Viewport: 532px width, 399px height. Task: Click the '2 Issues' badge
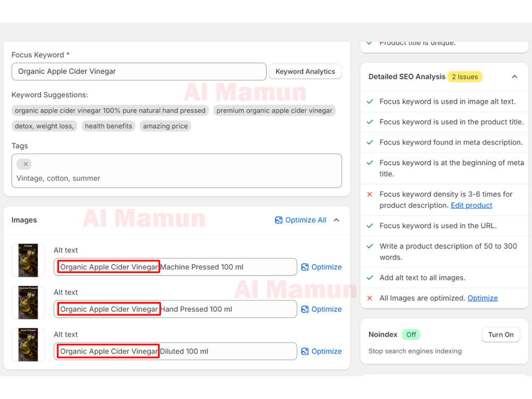[x=465, y=77]
